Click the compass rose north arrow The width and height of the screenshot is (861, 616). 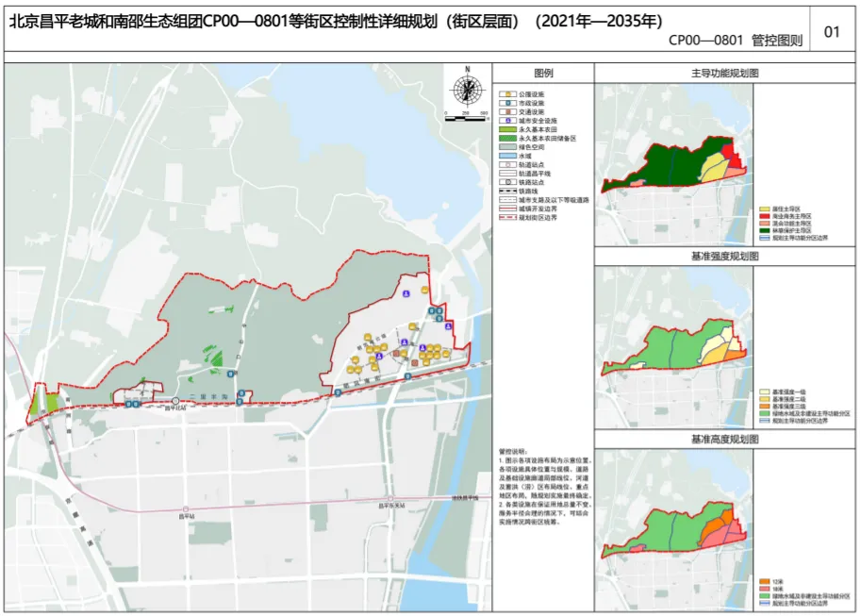[x=468, y=89]
